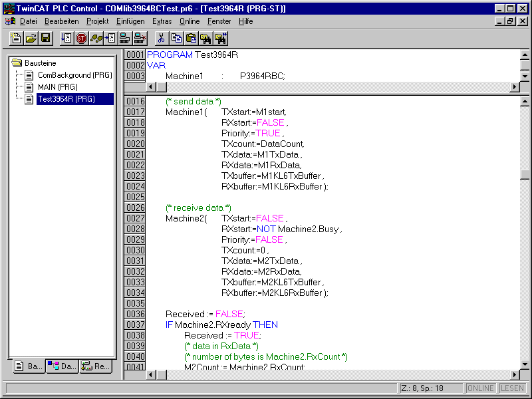Image resolution: width=532 pixels, height=399 pixels.
Task: Log out using the computer with red X
Action: click(x=140, y=39)
